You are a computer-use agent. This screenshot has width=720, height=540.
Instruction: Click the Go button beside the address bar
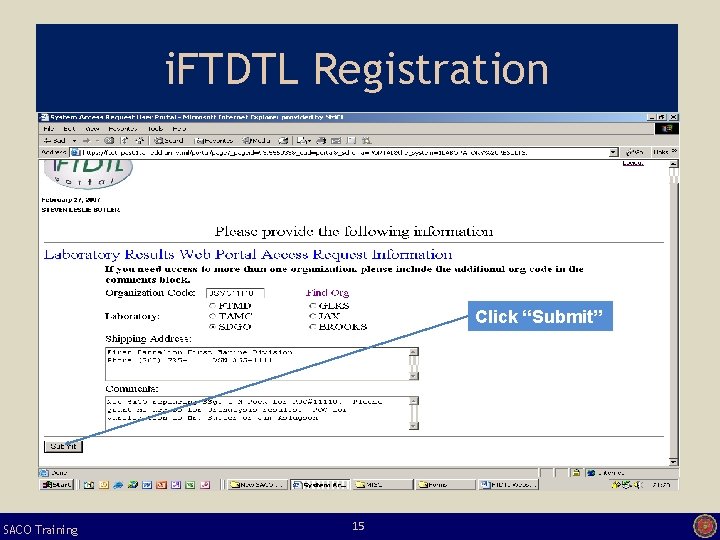click(x=634, y=152)
